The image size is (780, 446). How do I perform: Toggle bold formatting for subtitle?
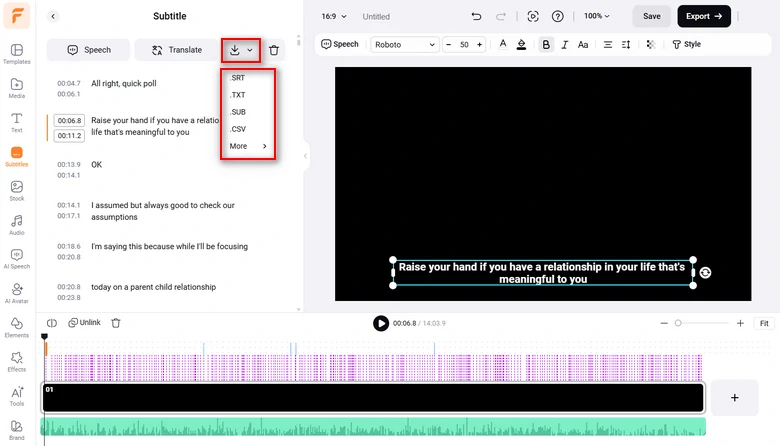(x=546, y=44)
